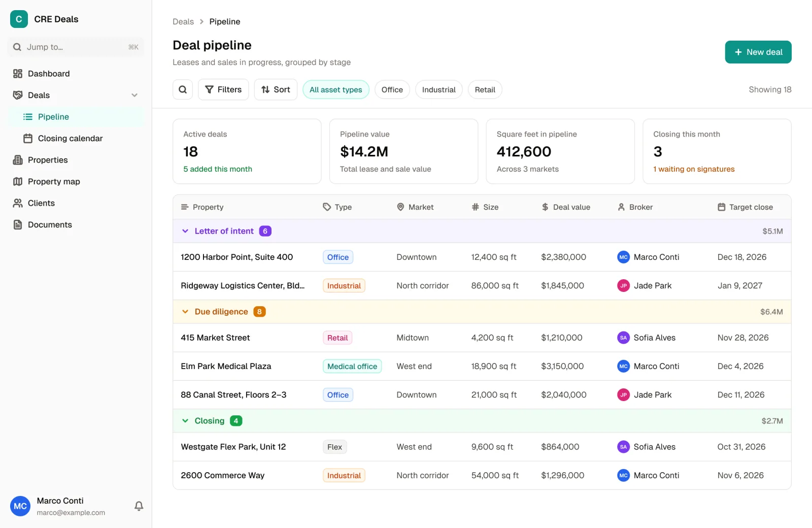The width and height of the screenshot is (812, 528).
Task: Click the Broker column person icon
Action: (621, 207)
